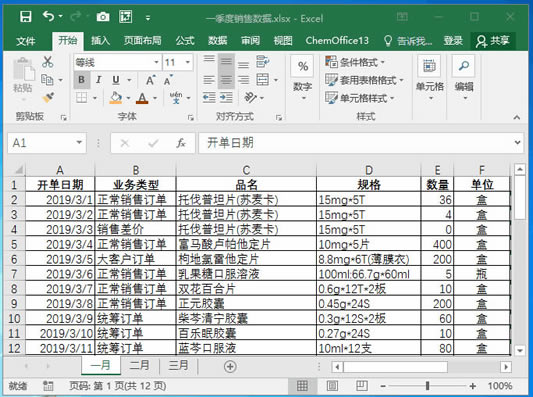The image size is (533, 397).
Task: Open Fill Color dropdown arrow
Action: coord(128,98)
